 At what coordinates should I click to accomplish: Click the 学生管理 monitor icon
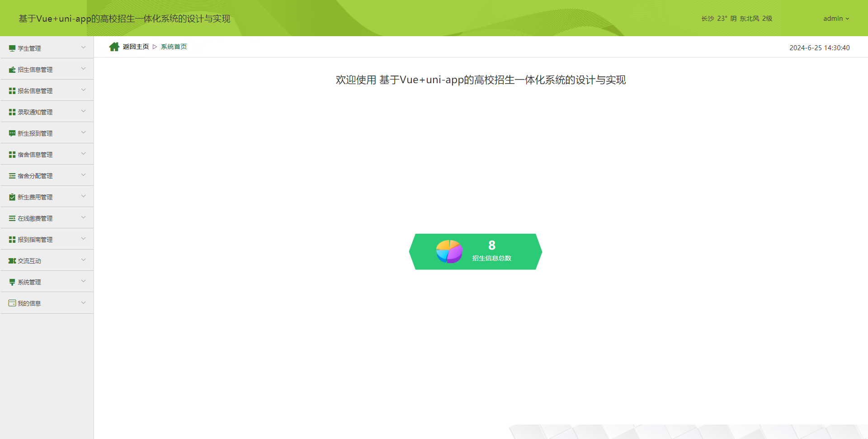tap(12, 48)
